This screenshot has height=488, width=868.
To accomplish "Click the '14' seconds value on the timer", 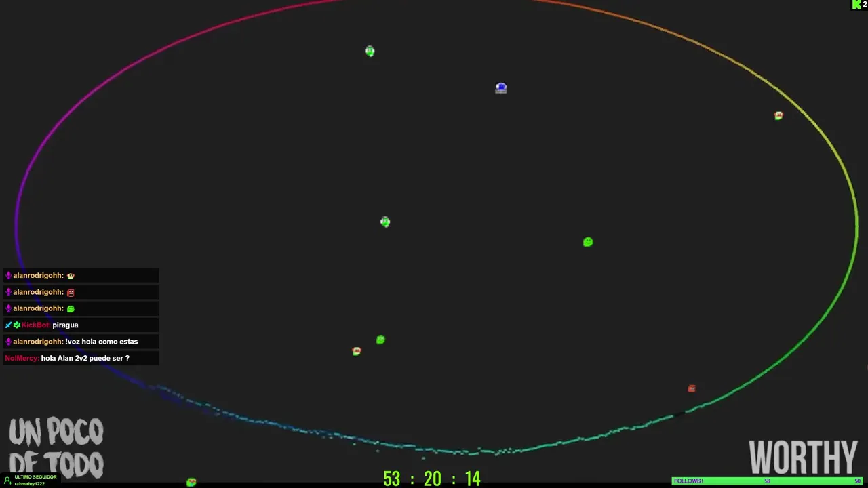I will tap(473, 479).
